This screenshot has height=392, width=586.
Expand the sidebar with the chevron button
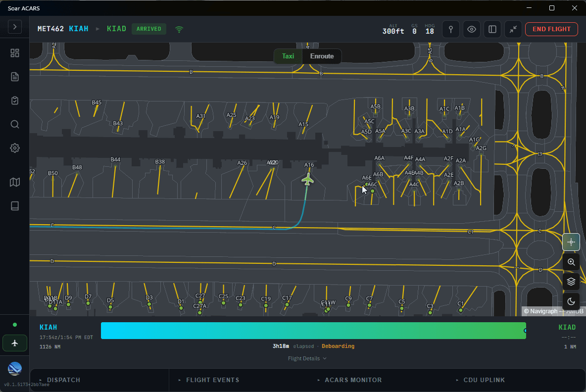click(14, 27)
